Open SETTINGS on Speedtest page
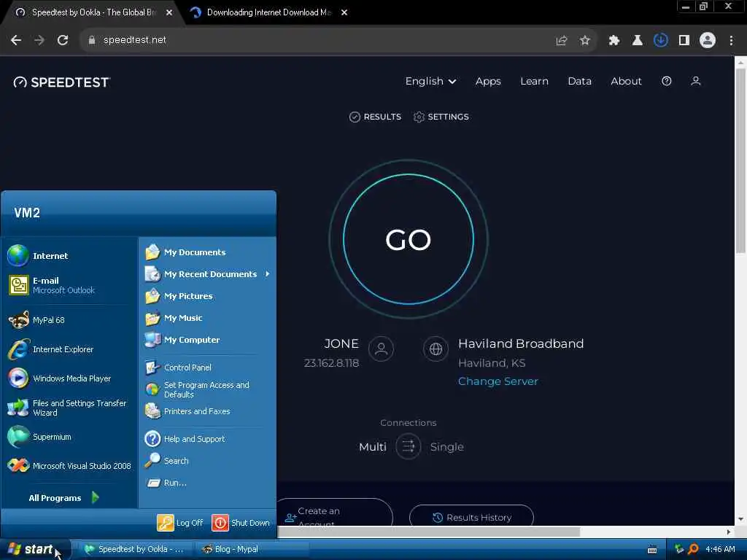Screen dimensions: 747x560 click(441, 117)
